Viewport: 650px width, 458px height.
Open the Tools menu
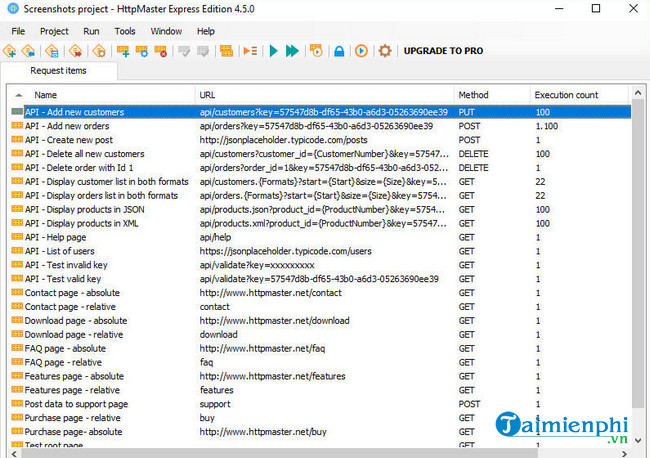(125, 31)
